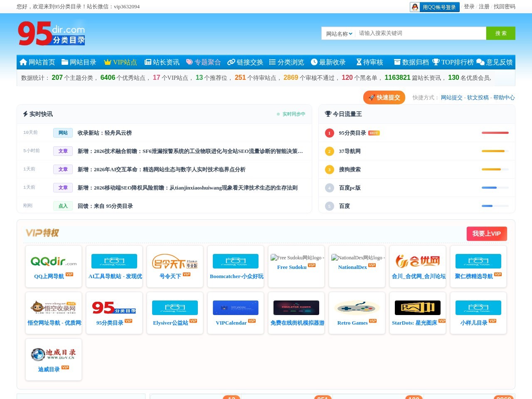Open the 聚仁榜精选导航 VIP link

tap(474, 276)
